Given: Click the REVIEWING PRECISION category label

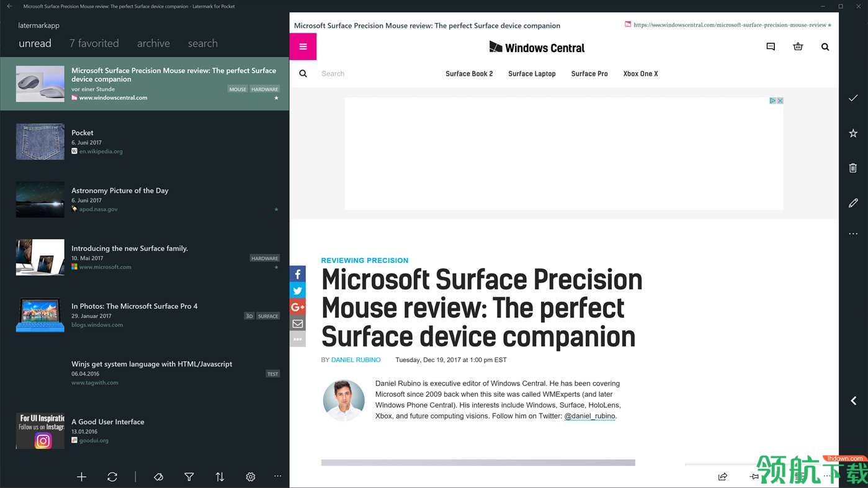Looking at the screenshot, I should click(365, 260).
